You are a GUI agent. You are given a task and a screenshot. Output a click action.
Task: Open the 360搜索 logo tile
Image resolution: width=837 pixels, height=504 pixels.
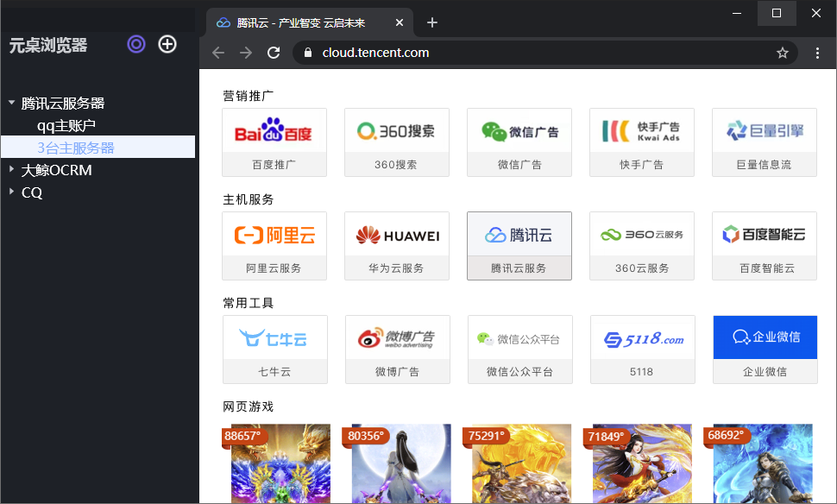(x=397, y=130)
